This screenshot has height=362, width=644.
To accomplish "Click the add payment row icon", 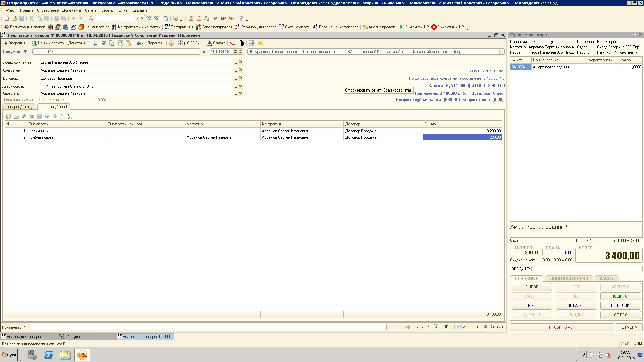I will coord(9,116).
